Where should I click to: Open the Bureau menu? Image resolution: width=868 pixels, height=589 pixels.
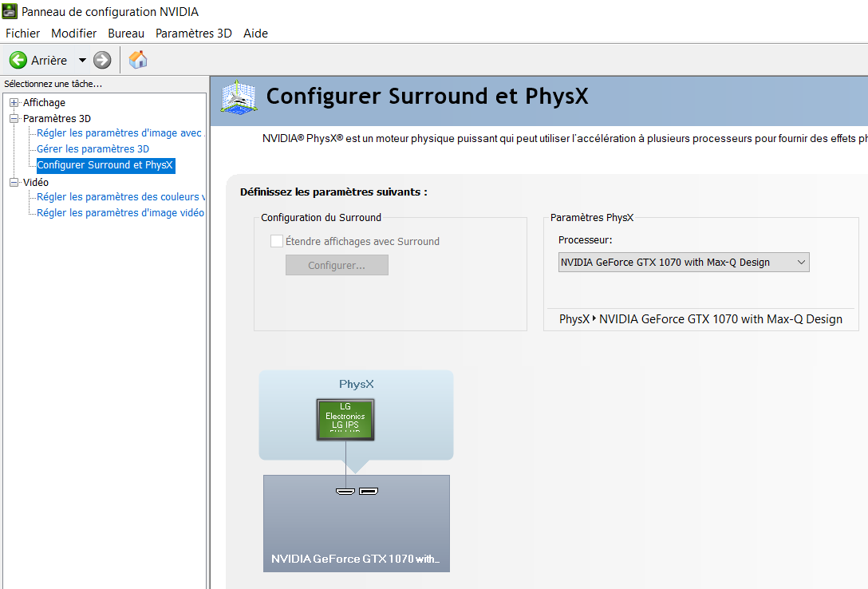click(126, 34)
